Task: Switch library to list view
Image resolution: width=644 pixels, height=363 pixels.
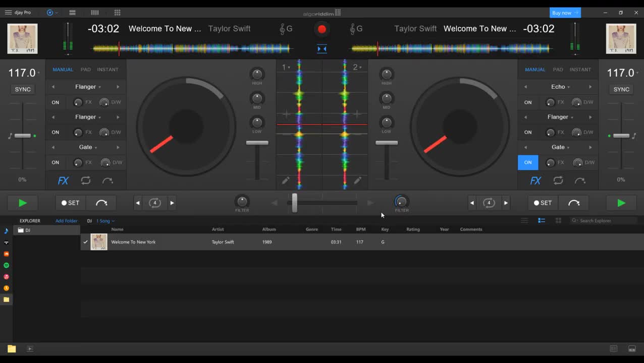Action: pos(525,220)
